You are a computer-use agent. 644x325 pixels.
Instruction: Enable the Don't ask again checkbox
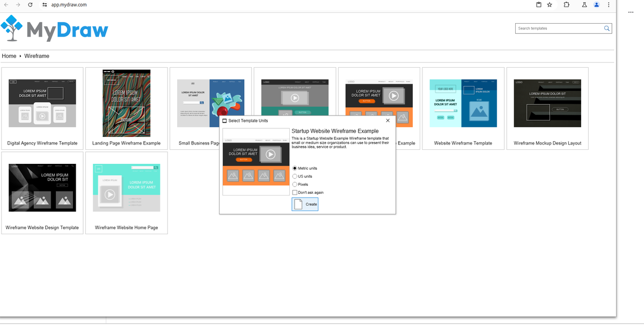point(295,192)
